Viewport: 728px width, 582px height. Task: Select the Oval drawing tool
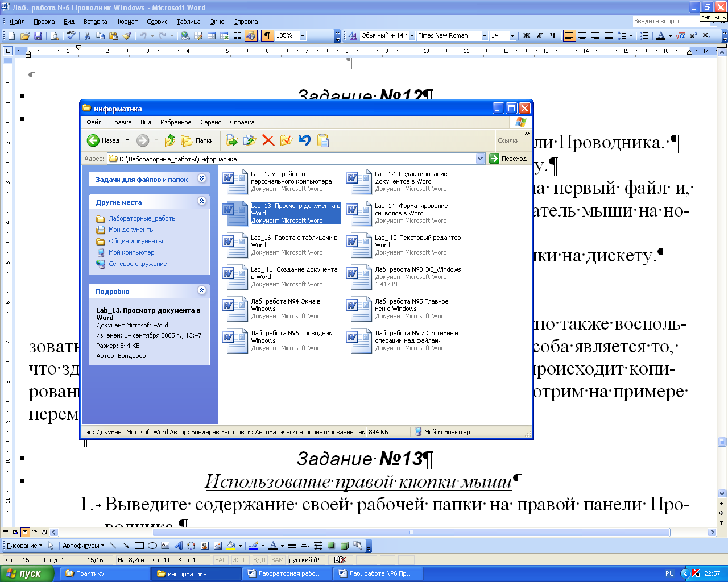tap(152, 546)
